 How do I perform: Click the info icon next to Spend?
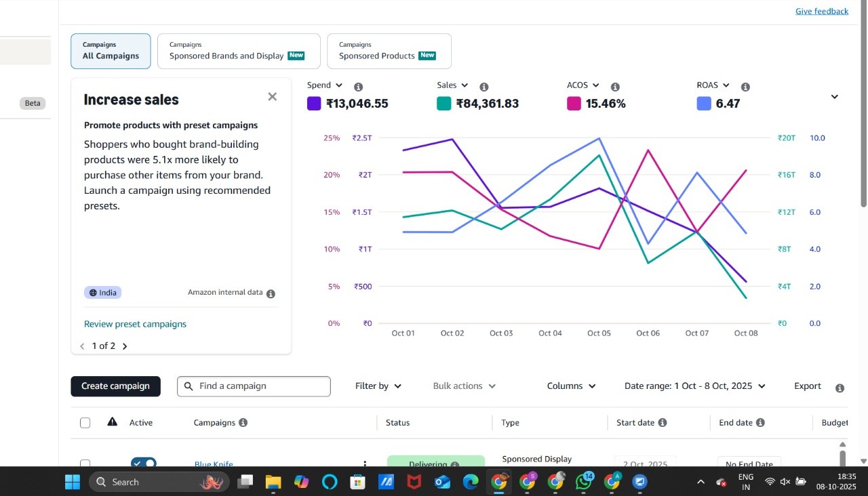point(359,87)
